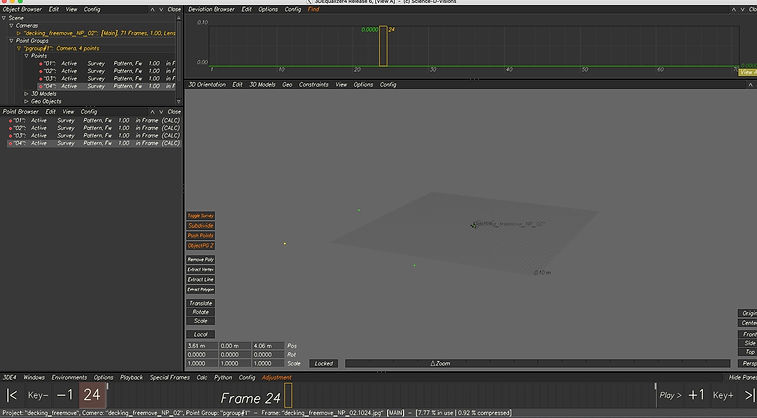Click Object Browser scrollbar down arrow
This screenshot has width=757, height=418.
coord(179,101)
